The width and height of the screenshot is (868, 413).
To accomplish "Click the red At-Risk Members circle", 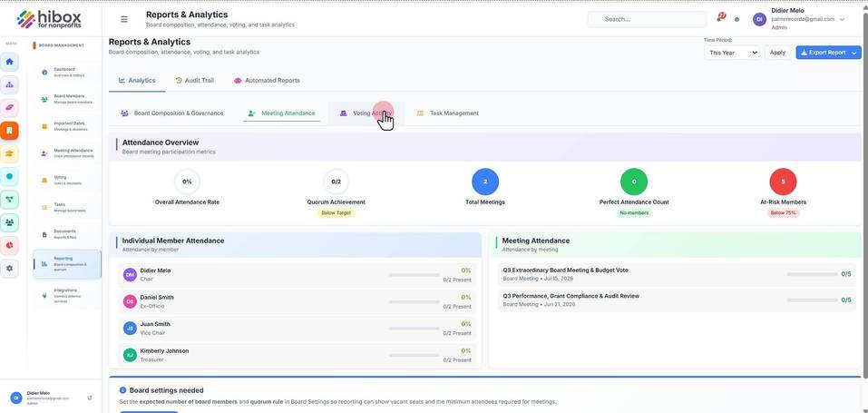I will pos(783,182).
